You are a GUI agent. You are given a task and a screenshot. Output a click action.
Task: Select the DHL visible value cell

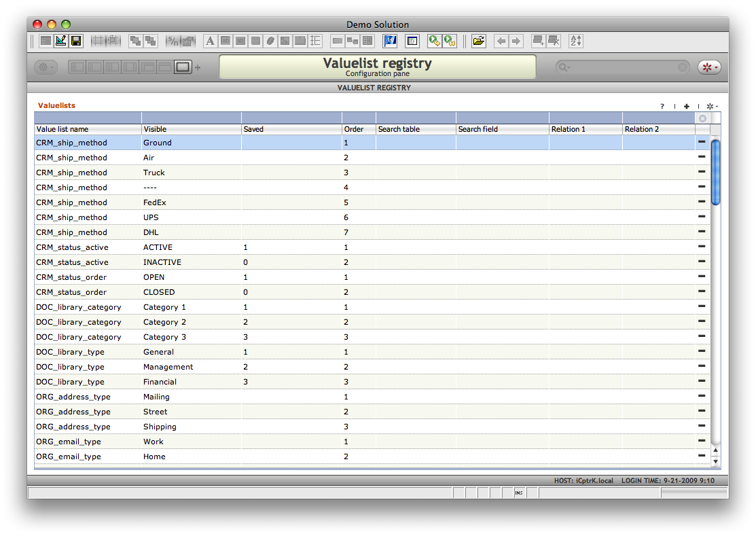pyautogui.click(x=192, y=232)
